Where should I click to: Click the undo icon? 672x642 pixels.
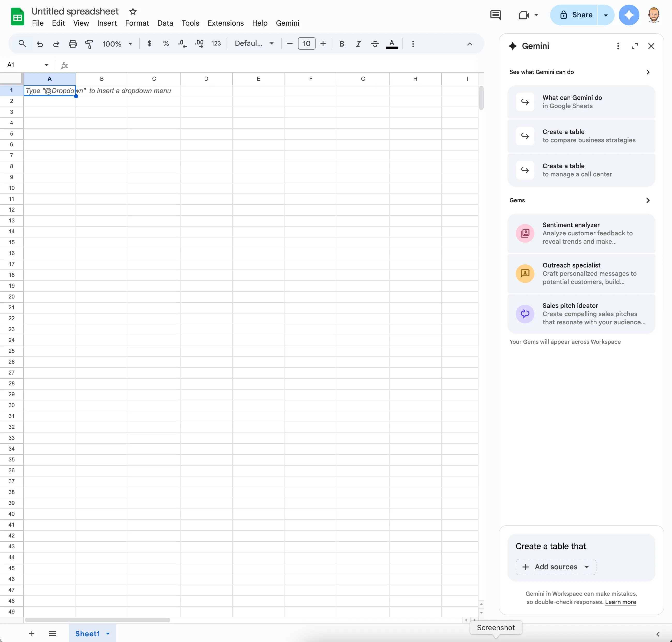[39, 44]
